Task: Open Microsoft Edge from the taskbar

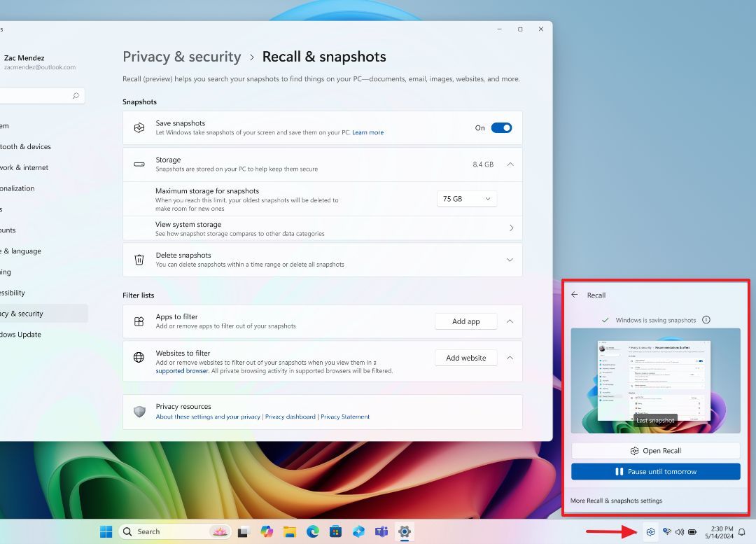Action: tap(312, 531)
